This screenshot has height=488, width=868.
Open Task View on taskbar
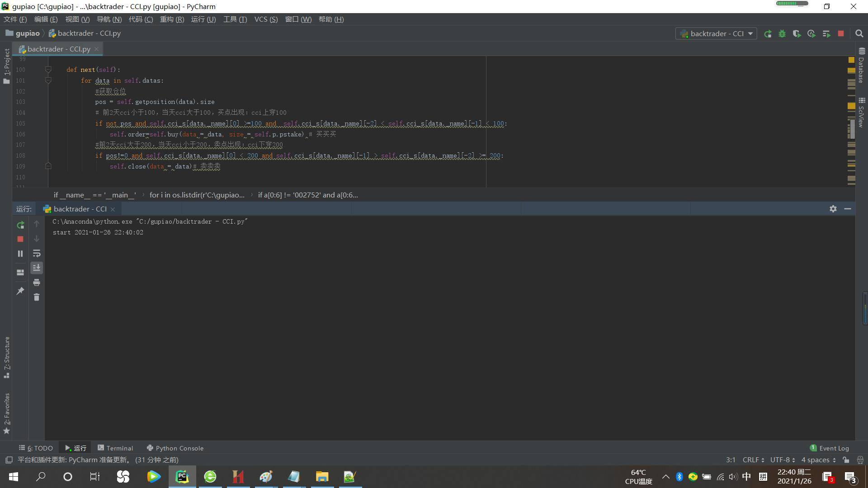[x=95, y=477]
